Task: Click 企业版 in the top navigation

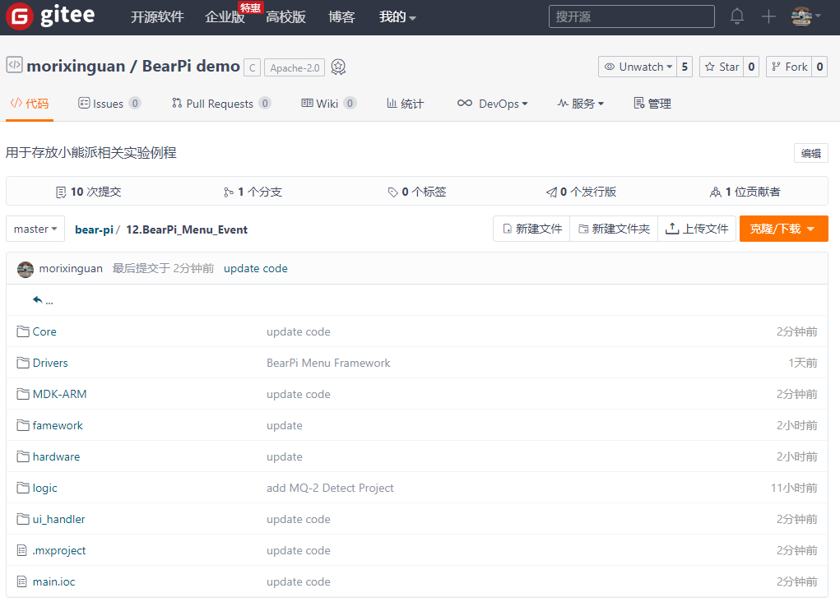Action: click(x=225, y=17)
